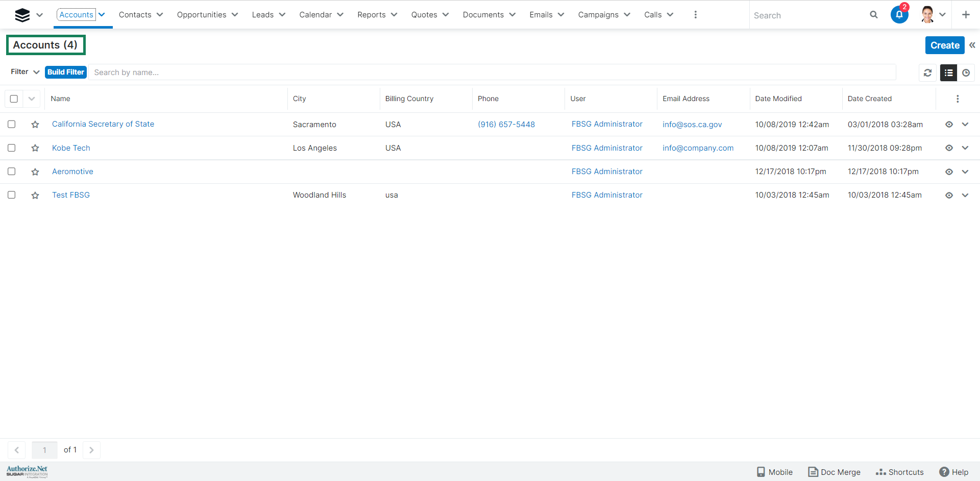Expand the Filter dropdown

click(25, 72)
